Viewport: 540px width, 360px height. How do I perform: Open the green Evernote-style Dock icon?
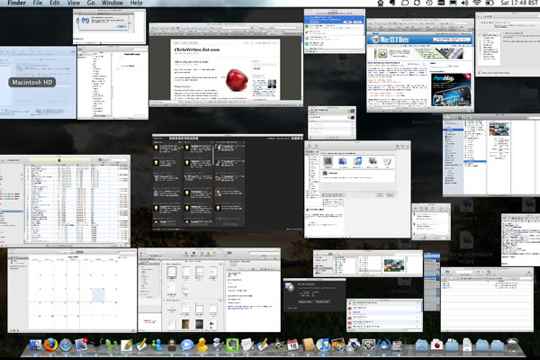[233, 345]
